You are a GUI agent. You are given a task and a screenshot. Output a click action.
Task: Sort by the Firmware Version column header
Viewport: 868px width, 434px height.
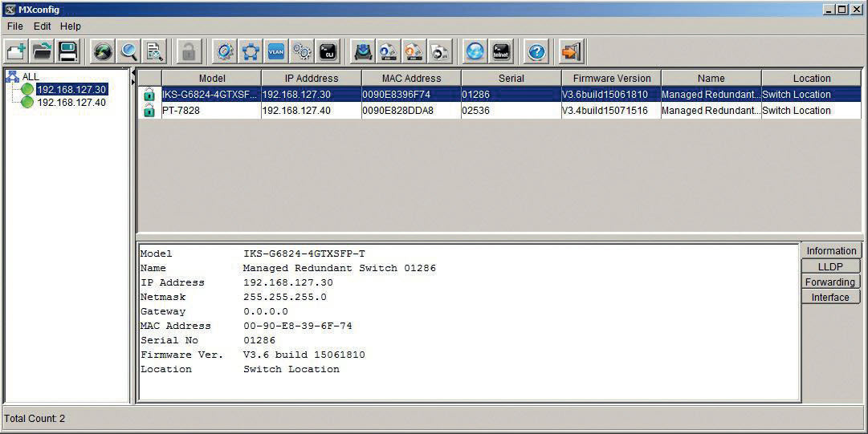(612, 79)
